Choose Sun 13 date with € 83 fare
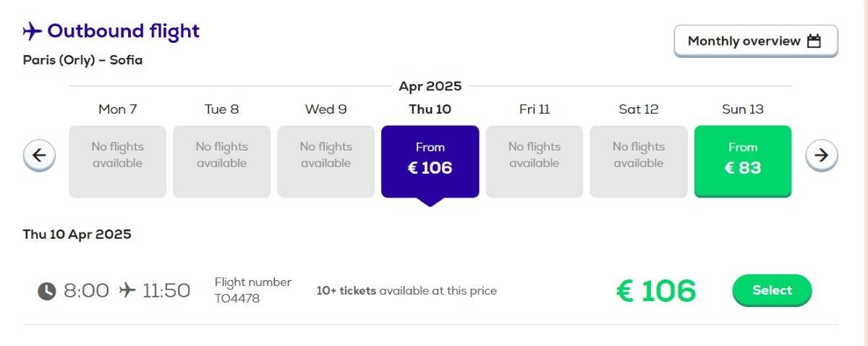 point(743,161)
